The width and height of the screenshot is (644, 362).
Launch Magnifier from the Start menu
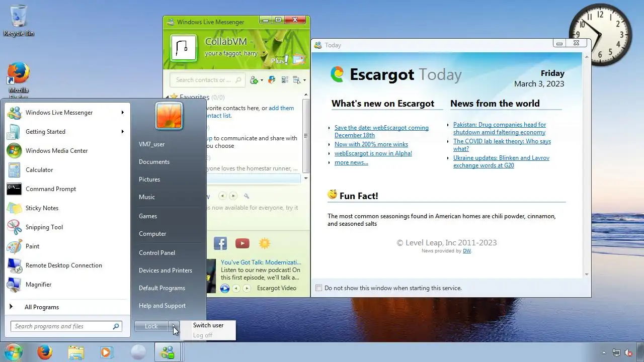click(x=67, y=285)
